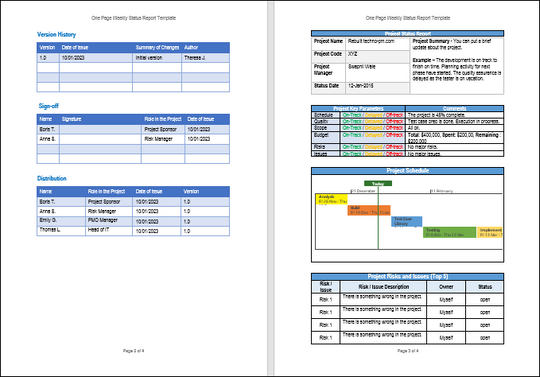This screenshot has width=540, height=377.
Task: Click the 'Implement' schedule bar
Action: (x=490, y=232)
